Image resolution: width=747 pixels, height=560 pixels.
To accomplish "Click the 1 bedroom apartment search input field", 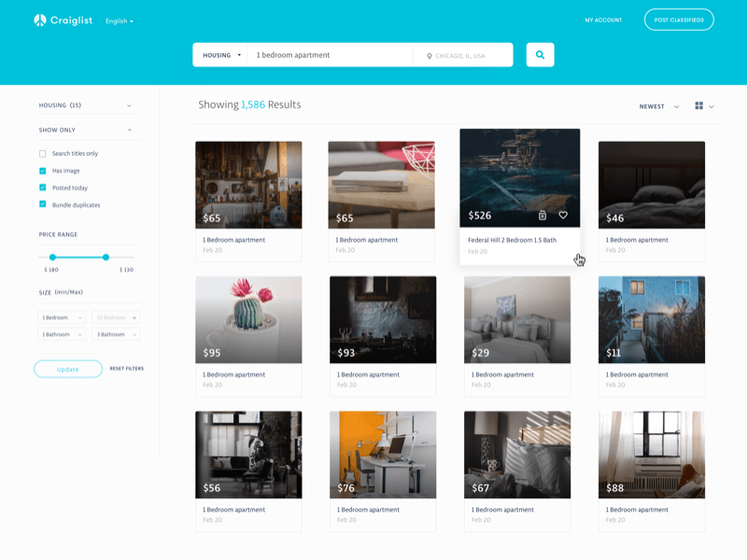I will pyautogui.click(x=327, y=54).
